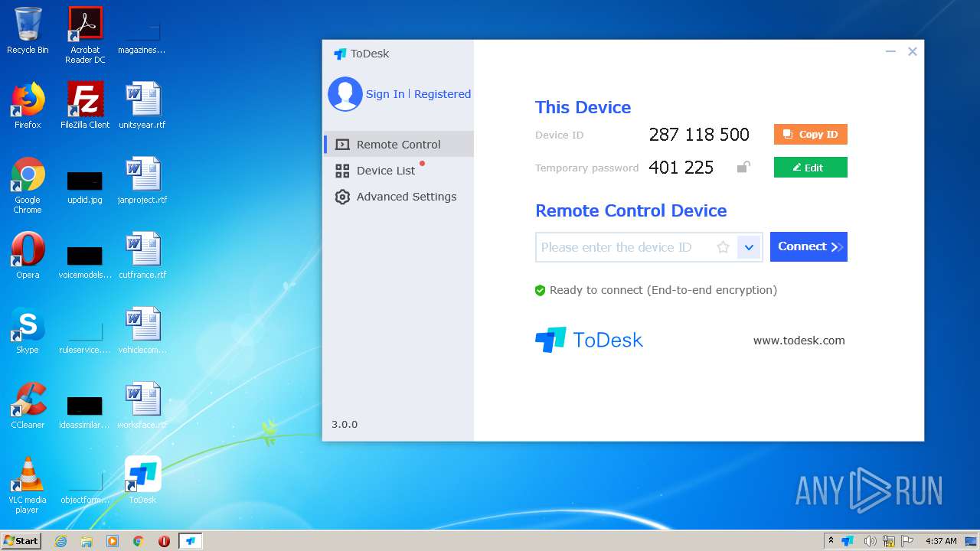Select cutfrance.rtf file on desktop
Screen dimensions: 980x551
[x=142, y=256]
